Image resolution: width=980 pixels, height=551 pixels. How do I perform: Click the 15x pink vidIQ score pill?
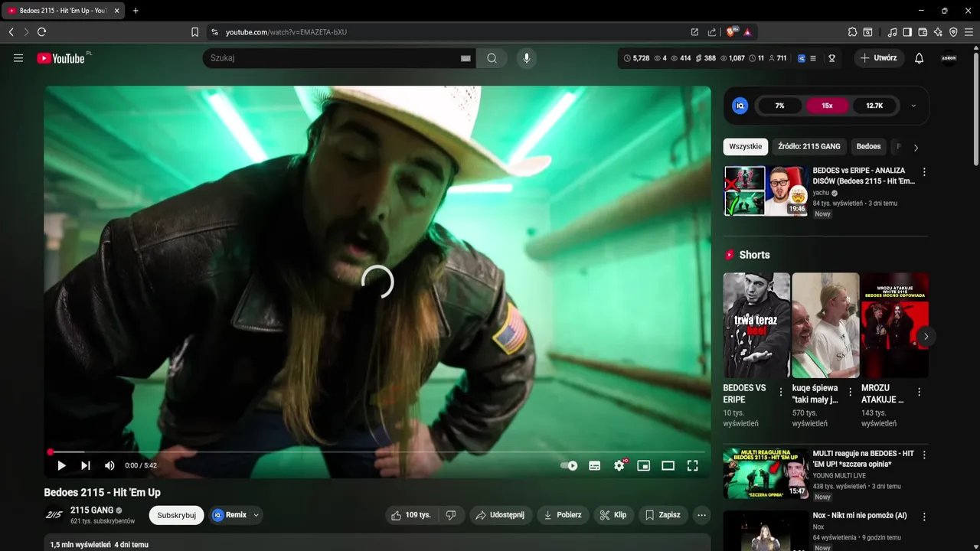pyautogui.click(x=827, y=106)
